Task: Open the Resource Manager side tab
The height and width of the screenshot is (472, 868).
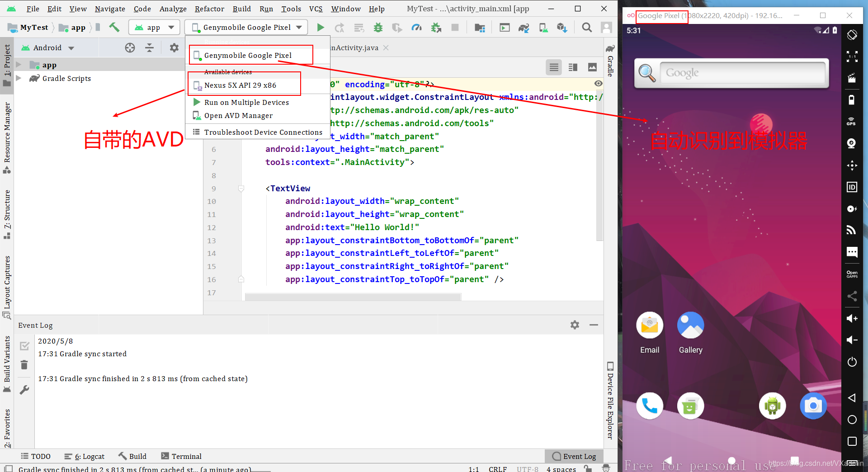Action: coord(7,138)
